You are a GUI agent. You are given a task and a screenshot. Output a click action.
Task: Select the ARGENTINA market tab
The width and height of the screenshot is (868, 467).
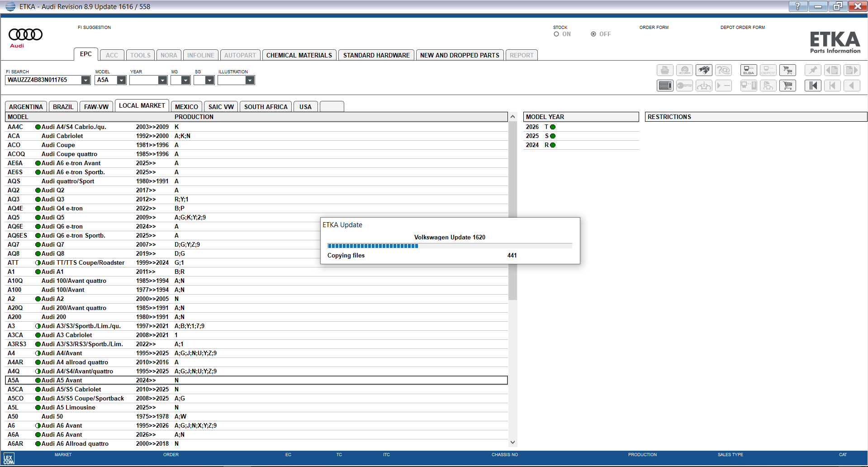point(26,107)
